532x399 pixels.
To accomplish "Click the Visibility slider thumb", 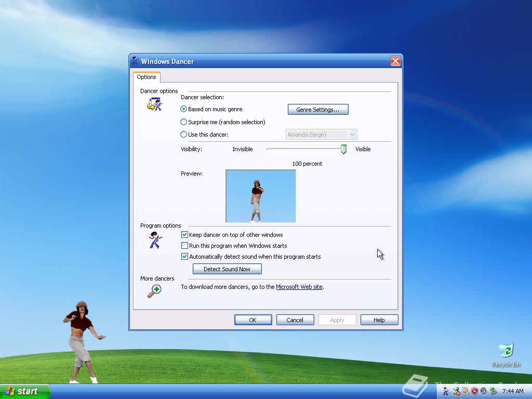I will tap(343, 149).
